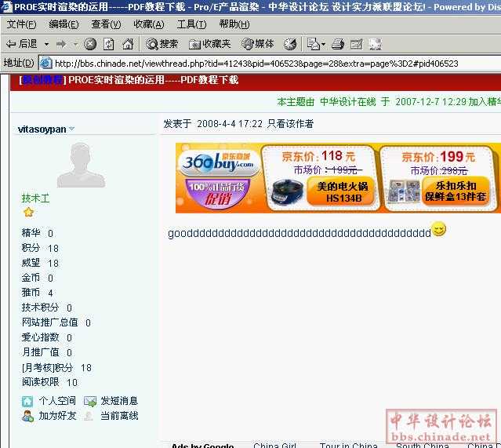Open the 编辑(E) menu
The width and height of the screenshot is (501, 448).
(x=64, y=24)
